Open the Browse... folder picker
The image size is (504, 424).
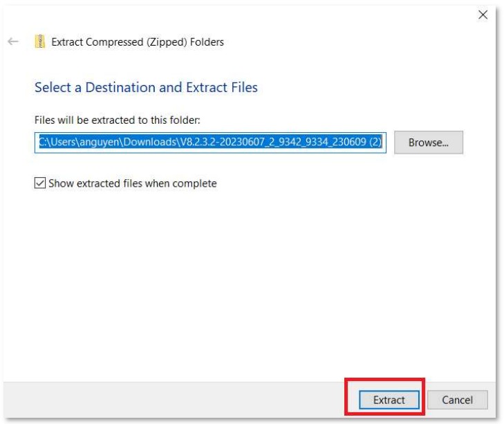[428, 142]
